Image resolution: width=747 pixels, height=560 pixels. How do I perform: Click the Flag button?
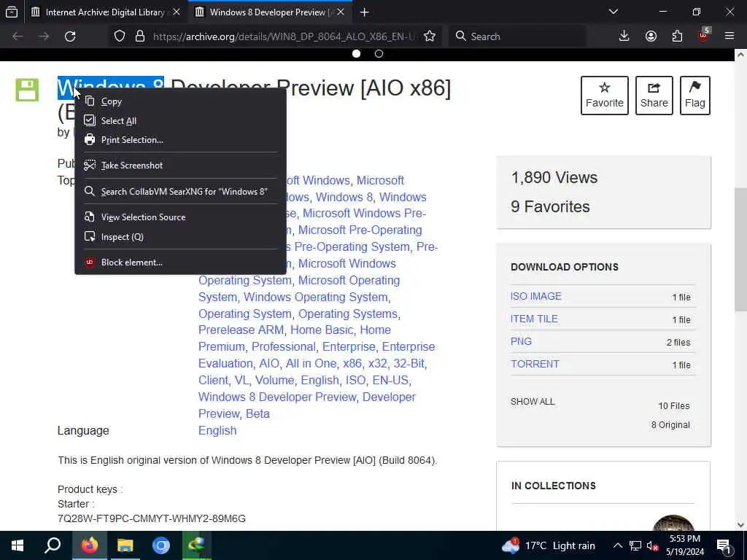click(x=695, y=96)
